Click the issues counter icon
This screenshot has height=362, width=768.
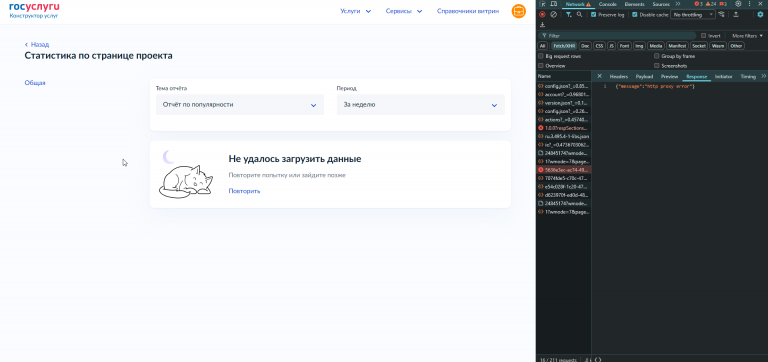tap(723, 4)
